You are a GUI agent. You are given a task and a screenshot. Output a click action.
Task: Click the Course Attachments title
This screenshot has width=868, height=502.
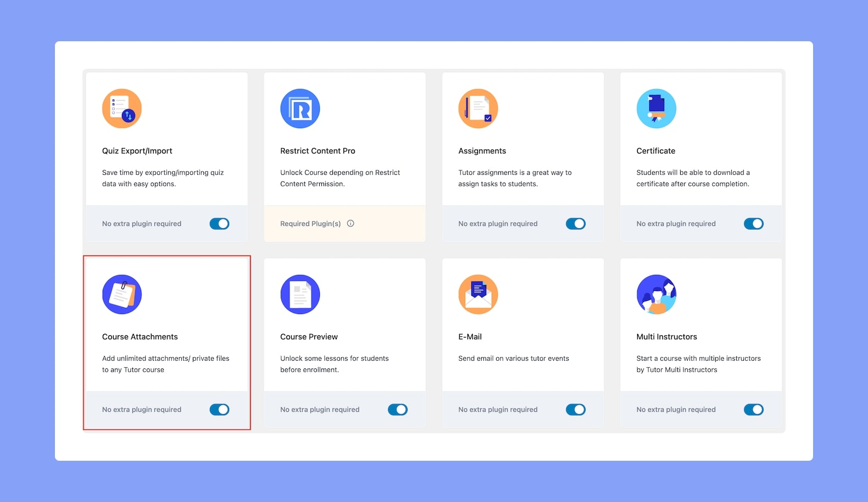pyautogui.click(x=140, y=336)
